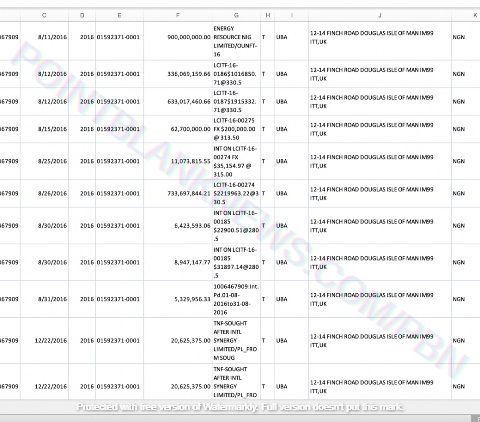
Task: Select column G header
Action: point(236,15)
